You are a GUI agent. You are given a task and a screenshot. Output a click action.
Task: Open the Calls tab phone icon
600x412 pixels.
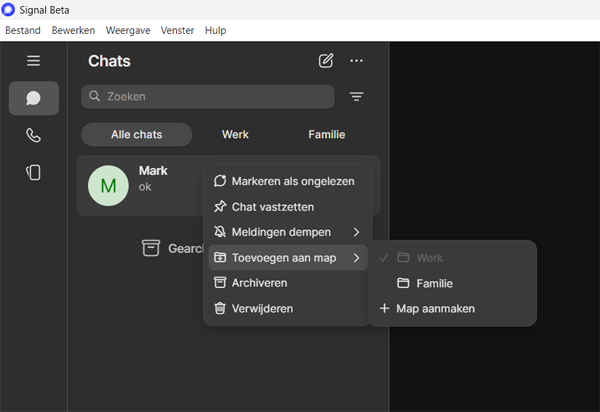[33, 135]
